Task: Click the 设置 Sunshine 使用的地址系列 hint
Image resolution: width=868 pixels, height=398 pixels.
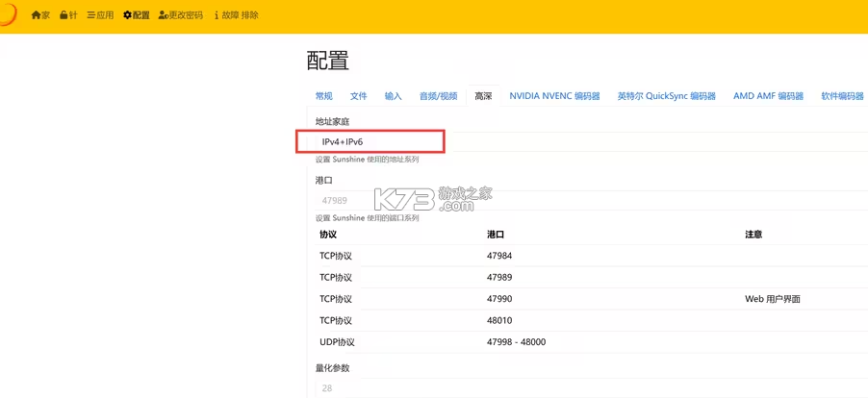Action: point(367,160)
